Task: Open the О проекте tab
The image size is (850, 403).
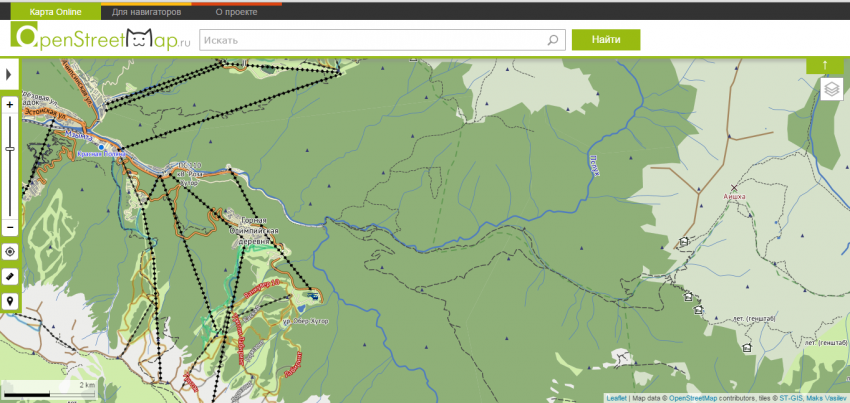Action: (x=236, y=13)
